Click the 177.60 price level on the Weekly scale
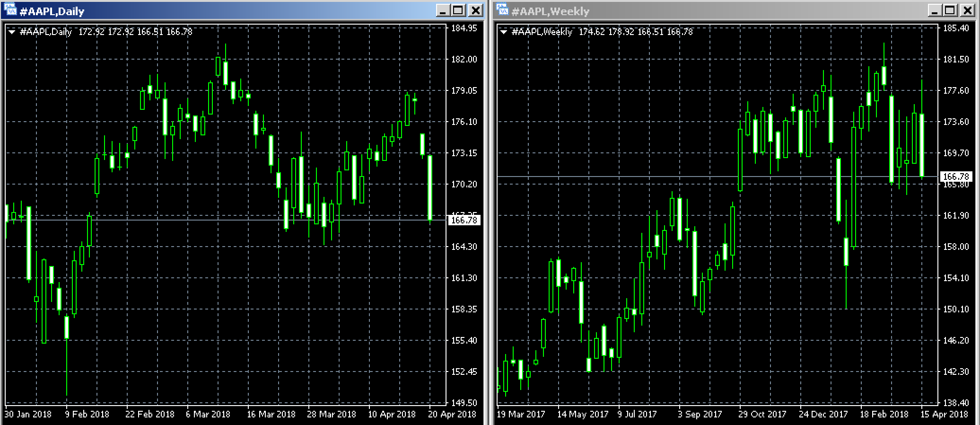980x425 pixels. [956, 91]
